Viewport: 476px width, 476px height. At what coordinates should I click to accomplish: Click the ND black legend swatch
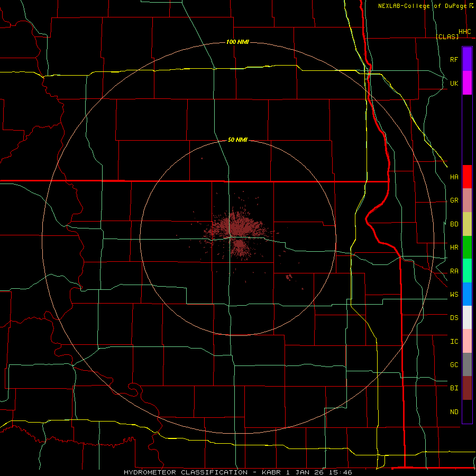pyautogui.click(x=467, y=411)
